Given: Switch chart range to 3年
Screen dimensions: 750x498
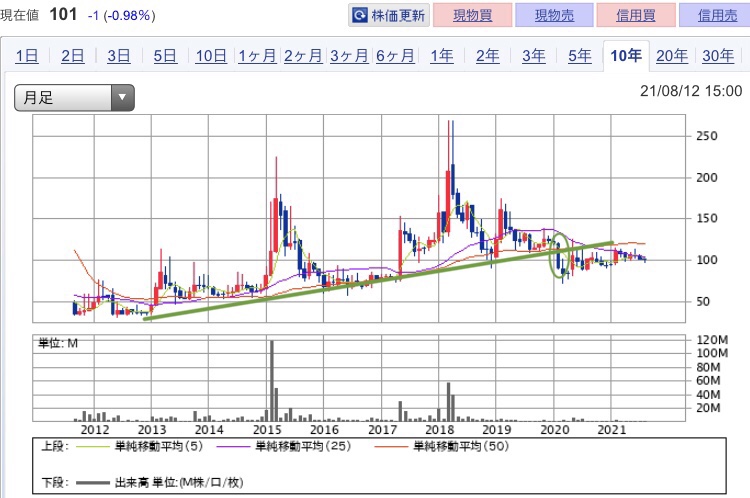Looking at the screenshot, I should pyautogui.click(x=533, y=56).
